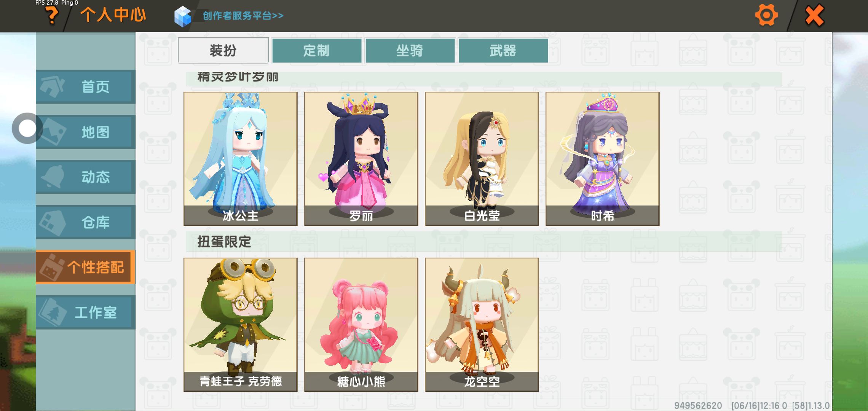Go to 首页 in the sidebar

pyautogui.click(x=86, y=87)
